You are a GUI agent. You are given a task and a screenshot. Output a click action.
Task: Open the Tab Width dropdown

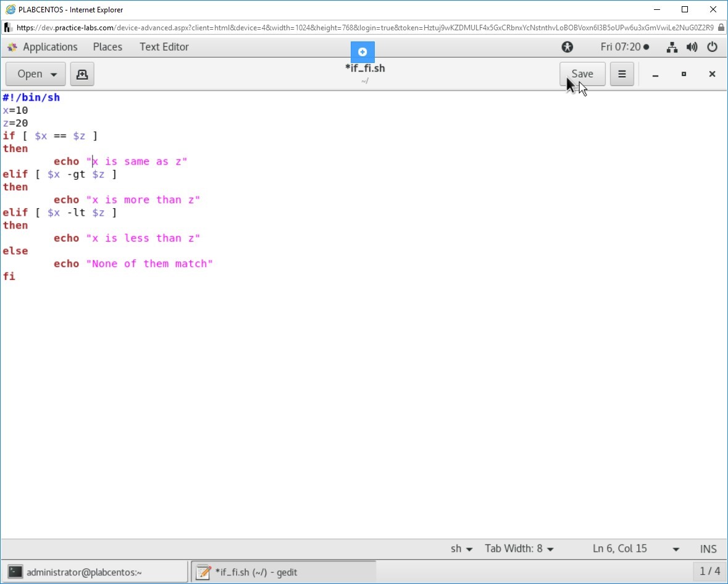coord(519,549)
